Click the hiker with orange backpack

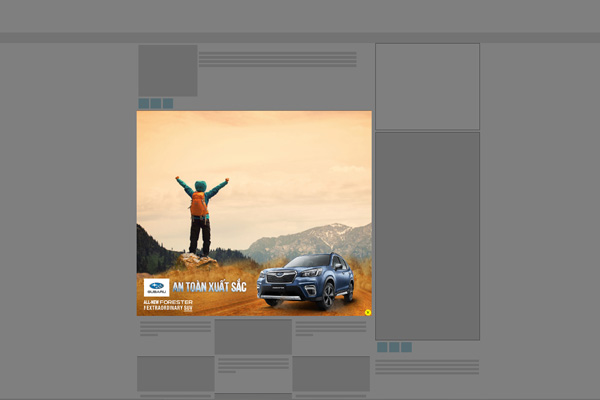tap(202, 216)
